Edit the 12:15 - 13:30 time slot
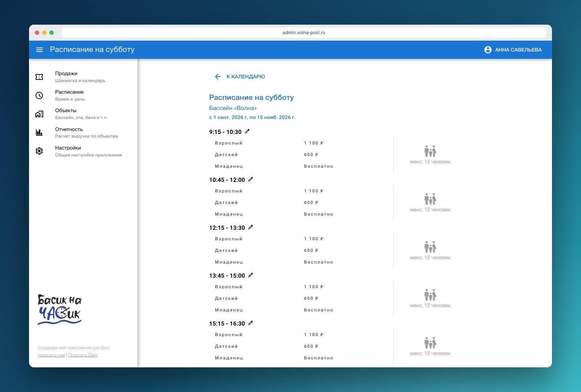The width and height of the screenshot is (581, 392). (251, 227)
